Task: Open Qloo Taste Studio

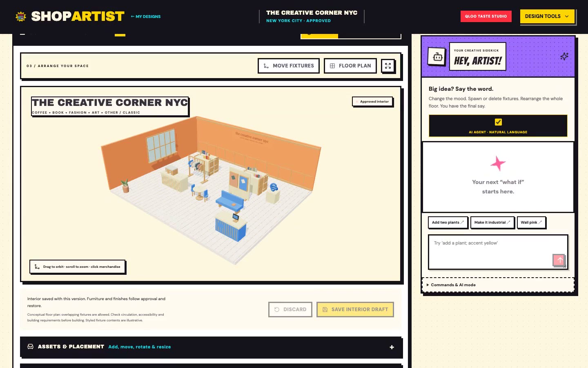Action: [486, 16]
